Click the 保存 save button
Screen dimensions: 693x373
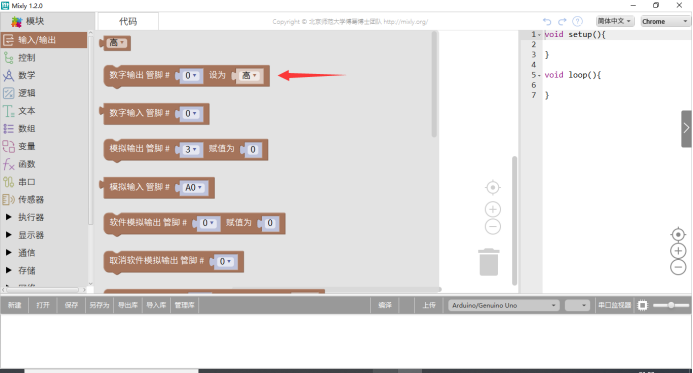point(71,305)
